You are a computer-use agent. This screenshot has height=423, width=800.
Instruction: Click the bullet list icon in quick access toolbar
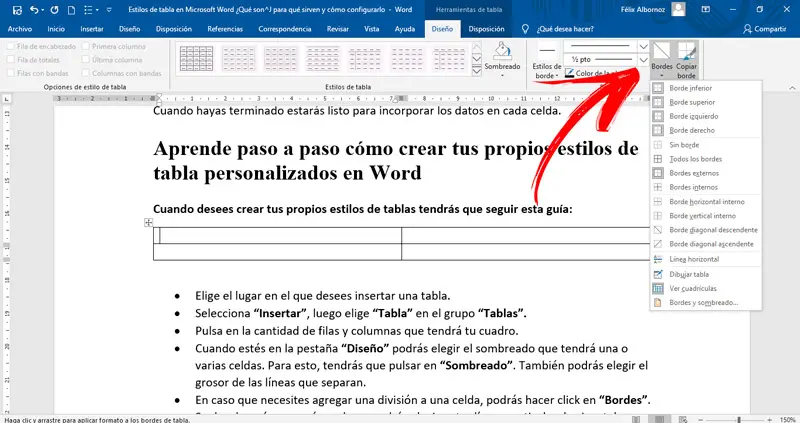pyautogui.click(x=88, y=10)
